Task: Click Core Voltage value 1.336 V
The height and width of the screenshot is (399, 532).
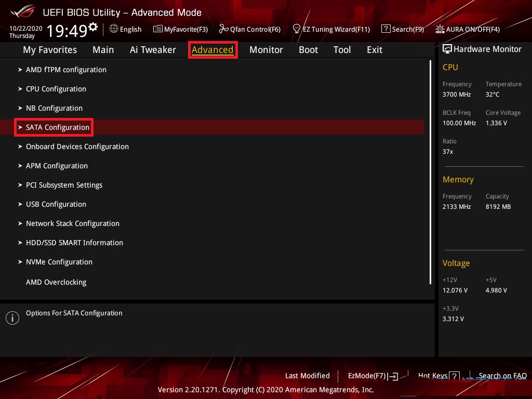Action: click(x=496, y=123)
